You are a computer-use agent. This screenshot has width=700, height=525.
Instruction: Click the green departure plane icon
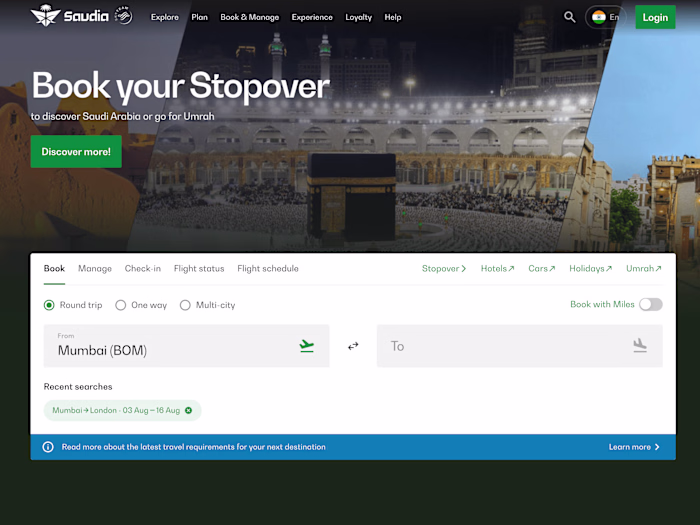tap(307, 346)
